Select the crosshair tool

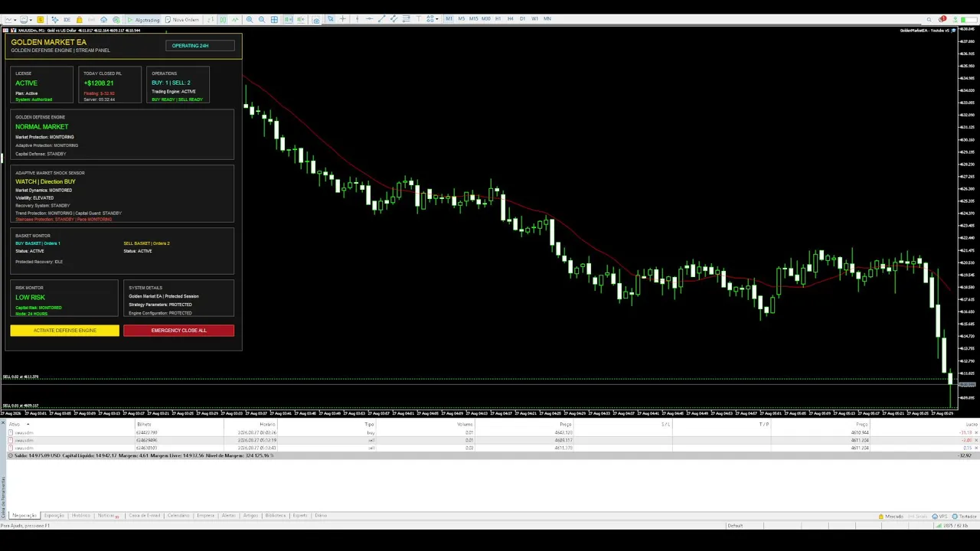(342, 19)
